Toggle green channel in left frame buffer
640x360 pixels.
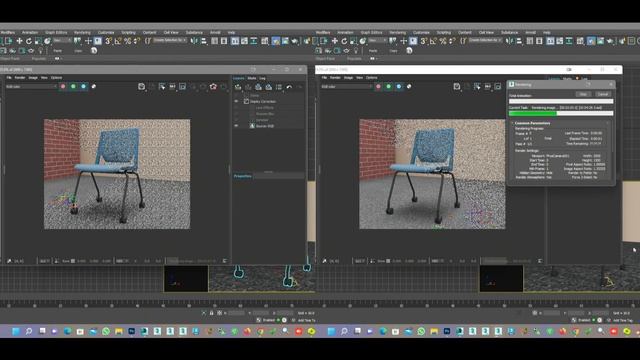73,87
